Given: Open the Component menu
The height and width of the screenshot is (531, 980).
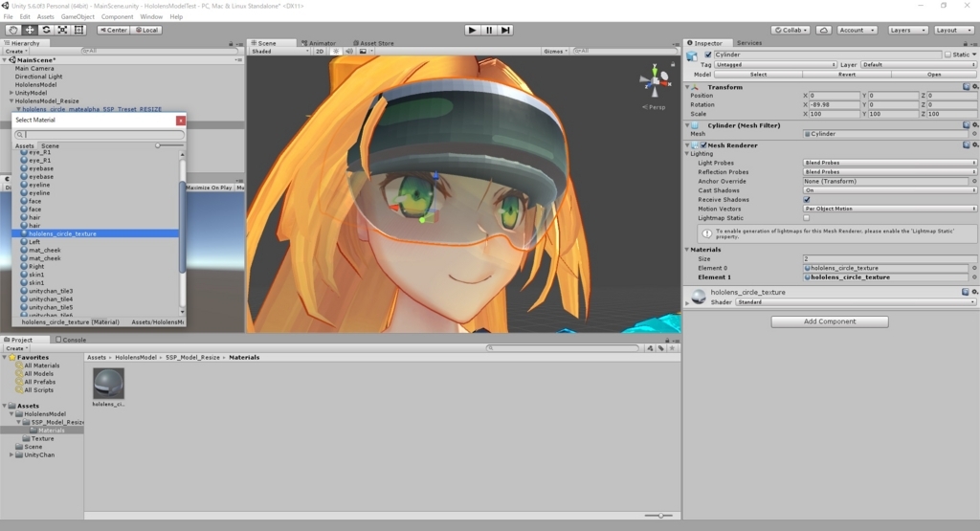Looking at the screenshot, I should 117,17.
